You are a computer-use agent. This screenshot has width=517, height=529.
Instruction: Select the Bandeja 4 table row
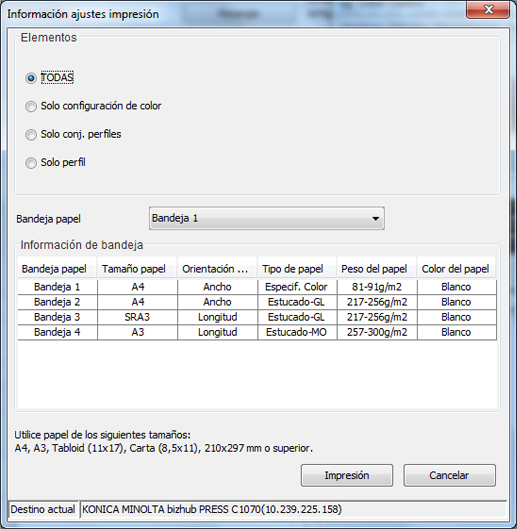[x=257, y=332]
